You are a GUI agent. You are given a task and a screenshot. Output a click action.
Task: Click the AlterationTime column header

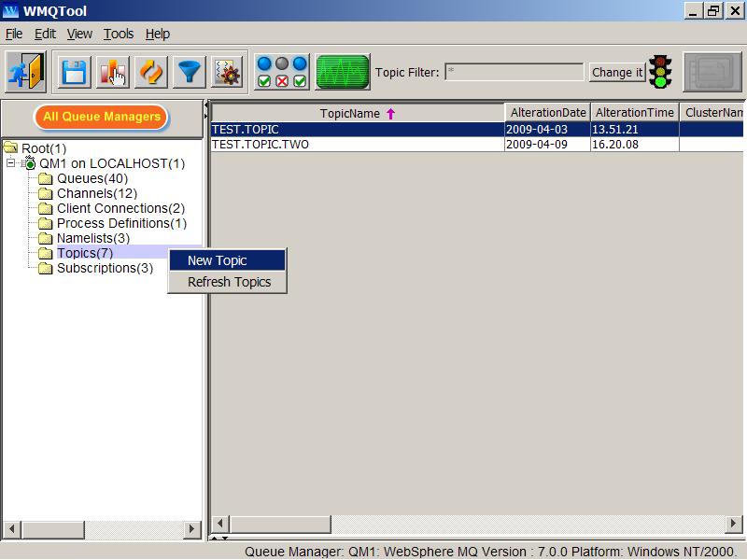tap(635, 112)
